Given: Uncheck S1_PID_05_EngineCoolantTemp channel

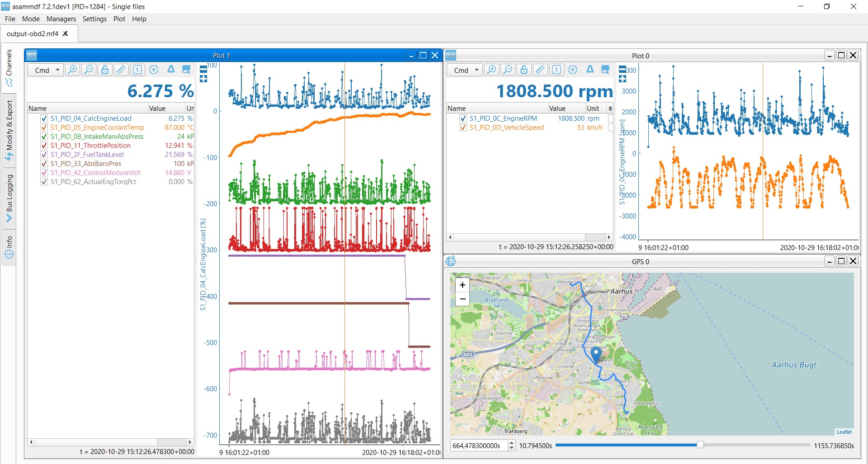Looking at the screenshot, I should (x=44, y=128).
